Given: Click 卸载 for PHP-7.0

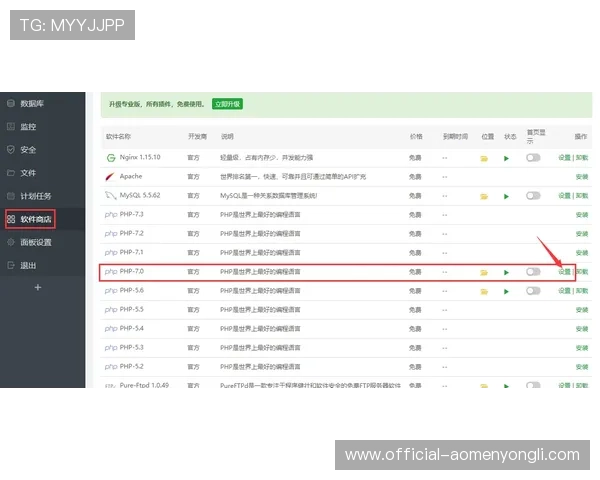Looking at the screenshot, I should coord(582,272).
